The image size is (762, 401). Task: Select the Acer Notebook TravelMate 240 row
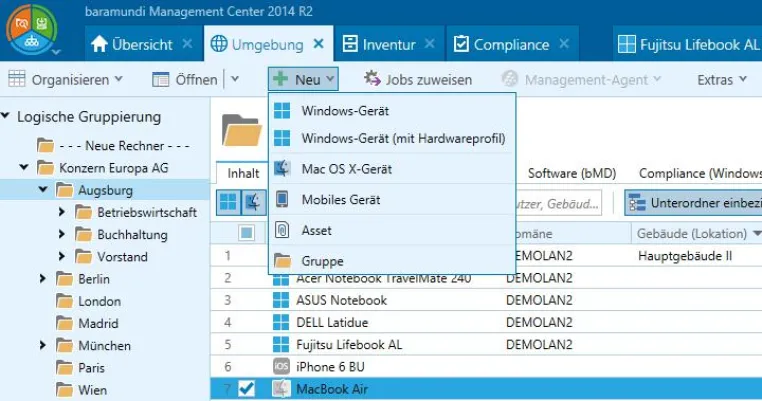(x=486, y=279)
